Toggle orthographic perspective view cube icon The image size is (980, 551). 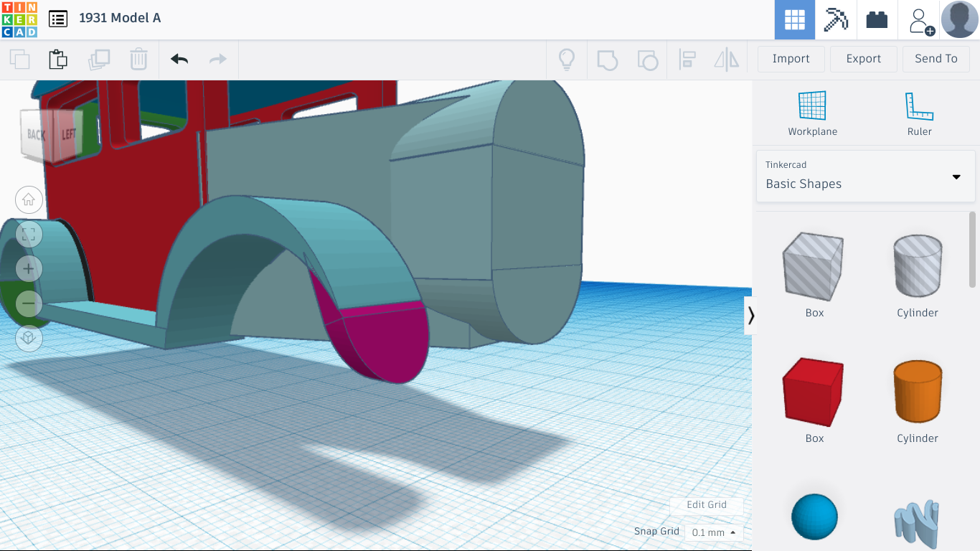[29, 338]
